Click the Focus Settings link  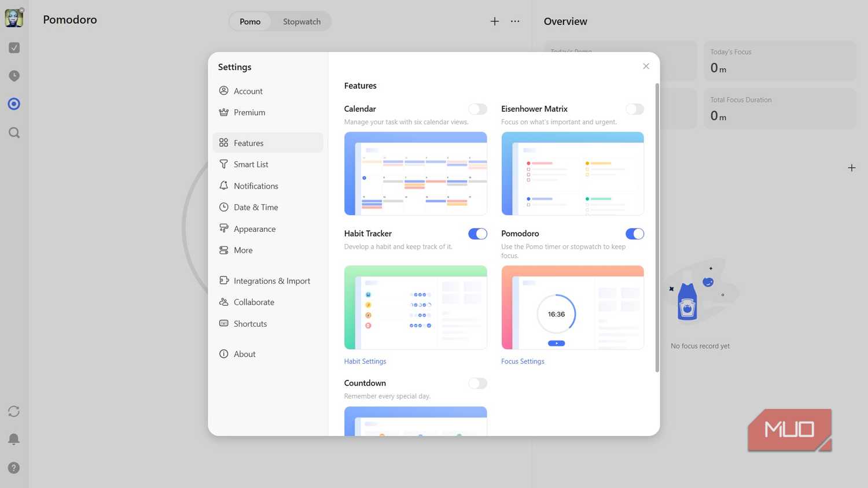(523, 361)
